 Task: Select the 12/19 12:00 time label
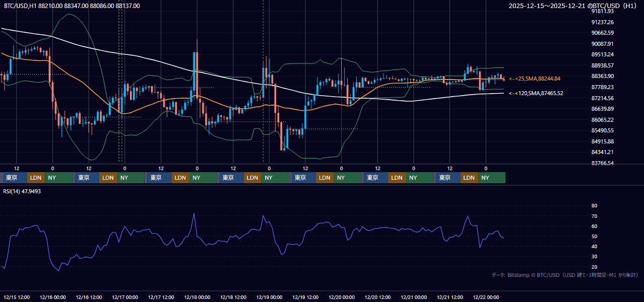click(x=305, y=297)
